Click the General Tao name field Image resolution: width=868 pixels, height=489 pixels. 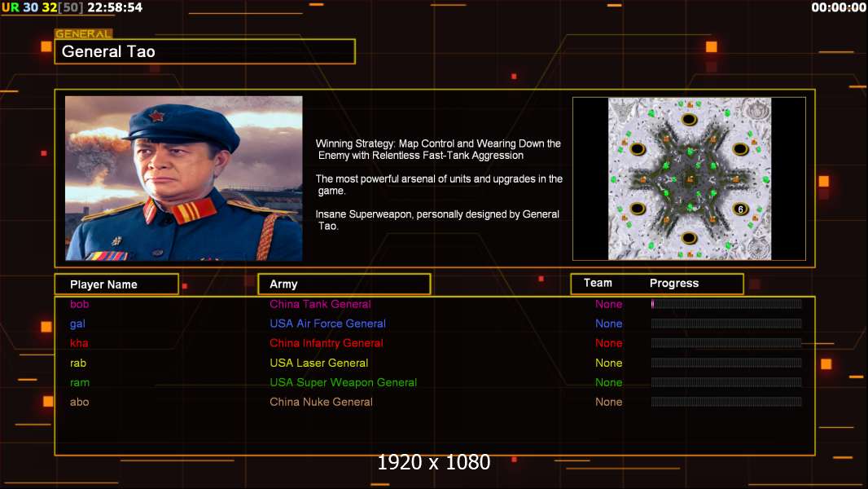(x=205, y=51)
